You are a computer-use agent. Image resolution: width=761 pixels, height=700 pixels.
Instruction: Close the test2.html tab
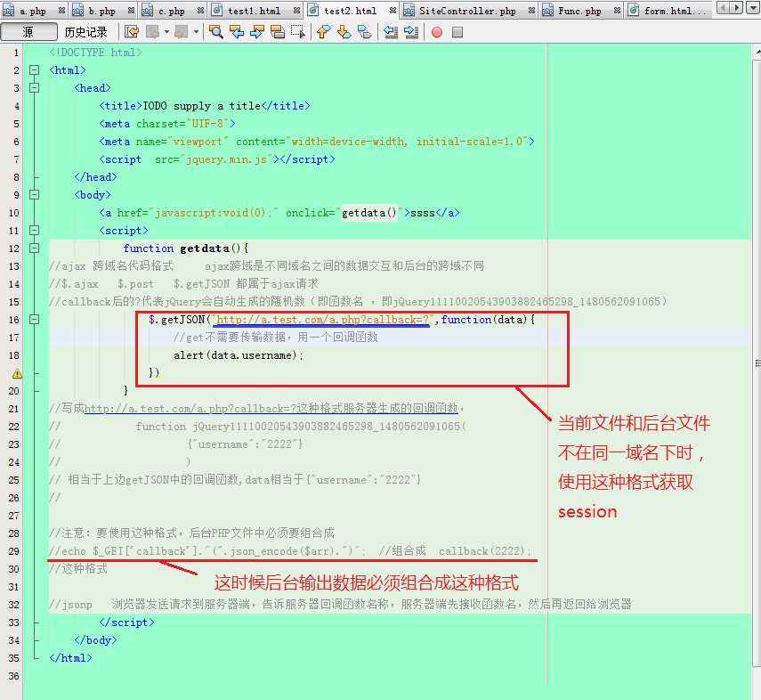tap(393, 10)
